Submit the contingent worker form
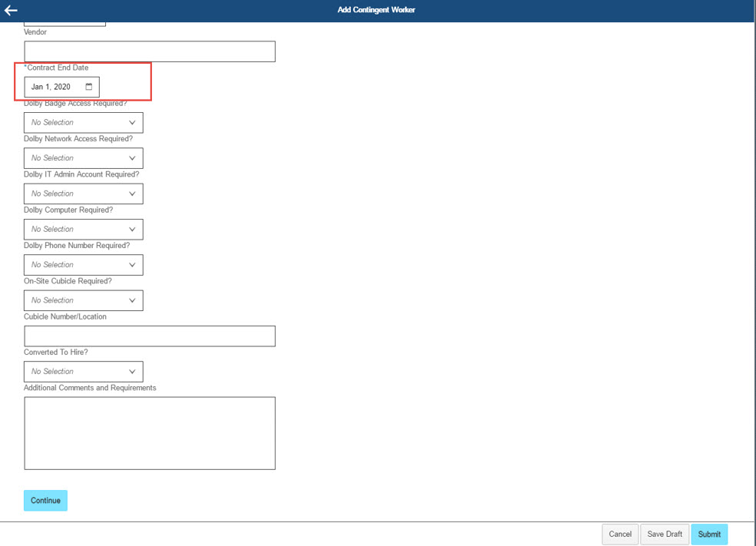This screenshot has height=546, width=756. pos(709,534)
